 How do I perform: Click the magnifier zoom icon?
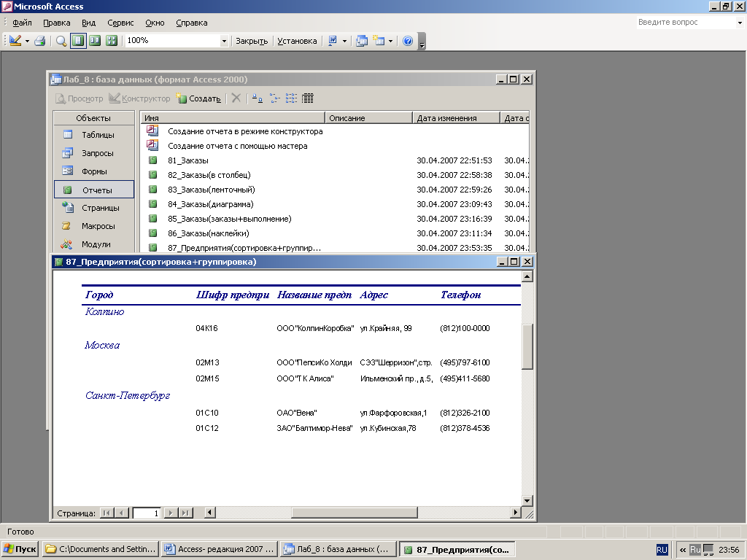61,41
